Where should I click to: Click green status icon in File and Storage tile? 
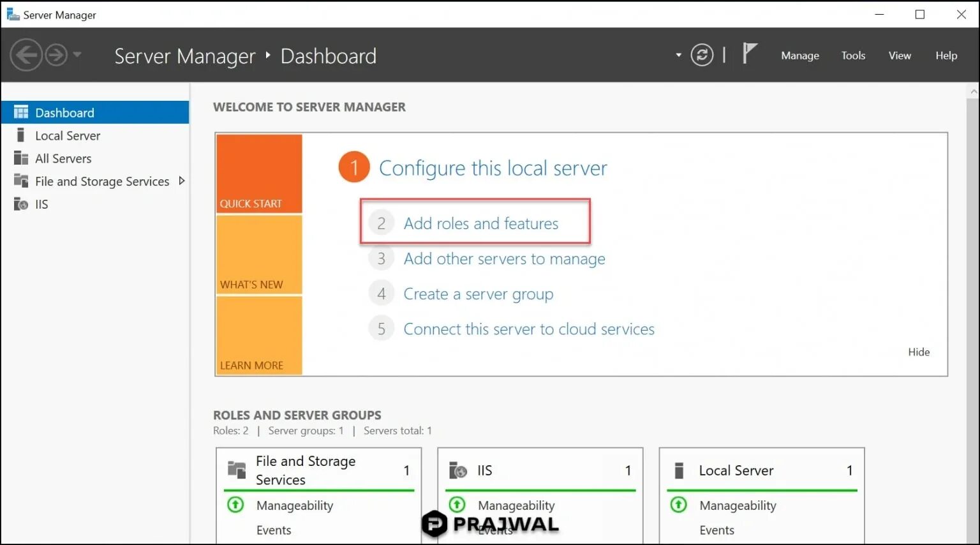(x=235, y=505)
